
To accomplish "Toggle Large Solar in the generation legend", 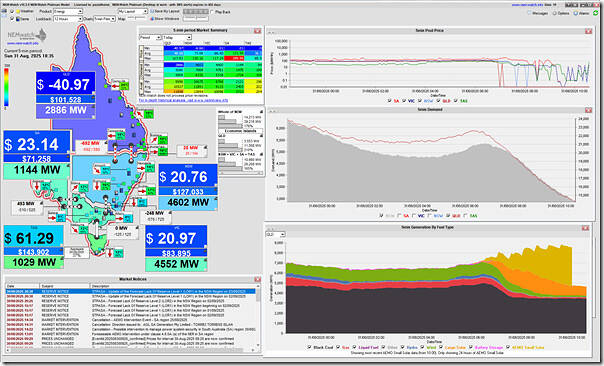I will pos(441,348).
